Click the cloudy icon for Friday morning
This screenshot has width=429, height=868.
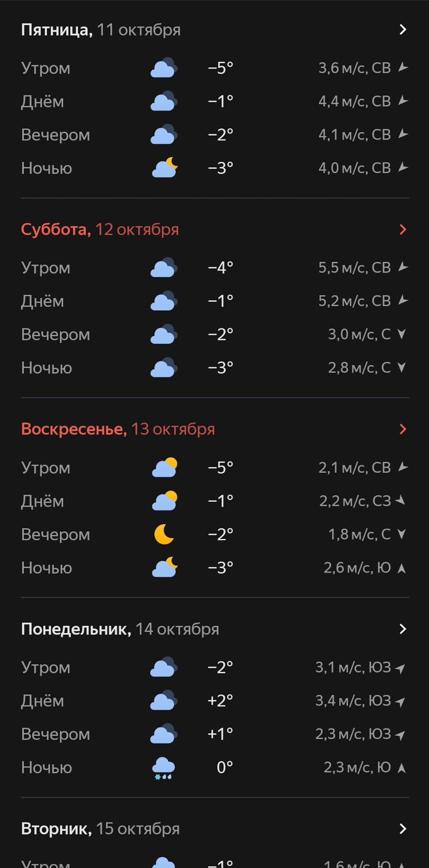pyautogui.click(x=164, y=68)
